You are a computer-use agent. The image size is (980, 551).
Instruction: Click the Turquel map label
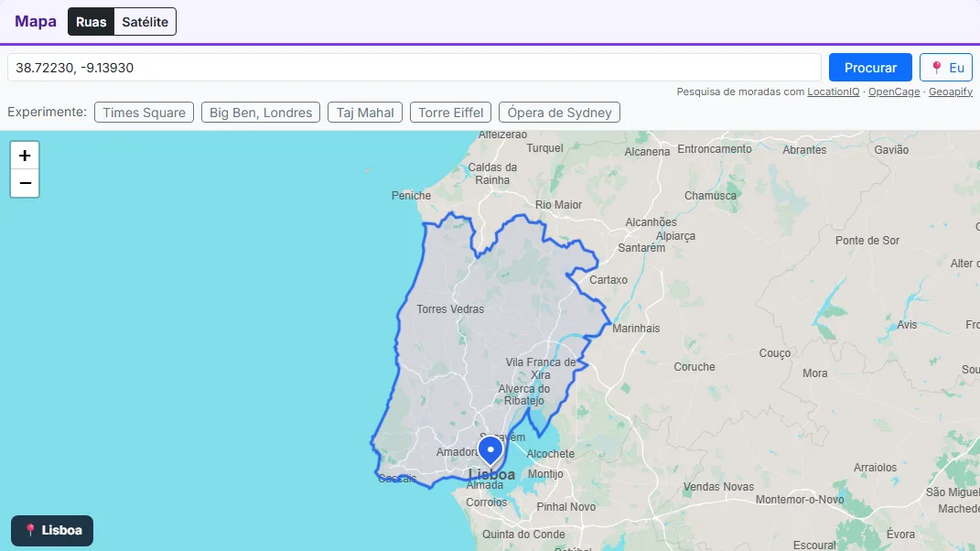(x=545, y=148)
